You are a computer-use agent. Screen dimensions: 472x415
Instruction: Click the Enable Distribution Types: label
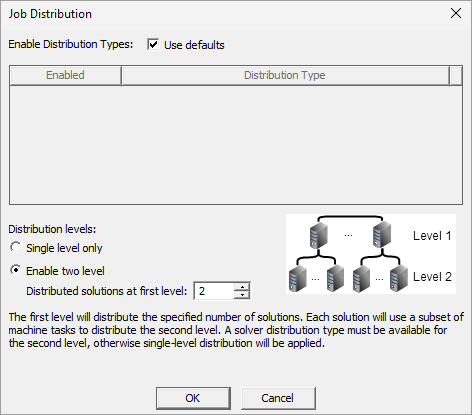coord(70,44)
